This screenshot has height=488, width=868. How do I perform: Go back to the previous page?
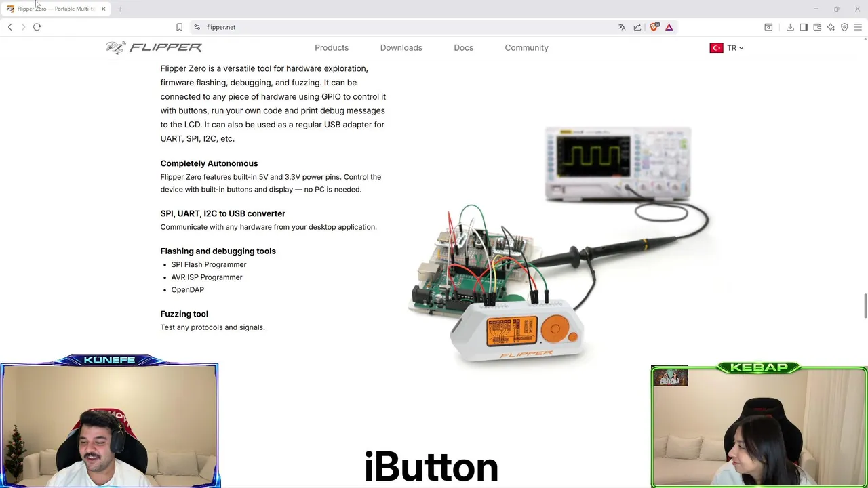tap(9, 27)
